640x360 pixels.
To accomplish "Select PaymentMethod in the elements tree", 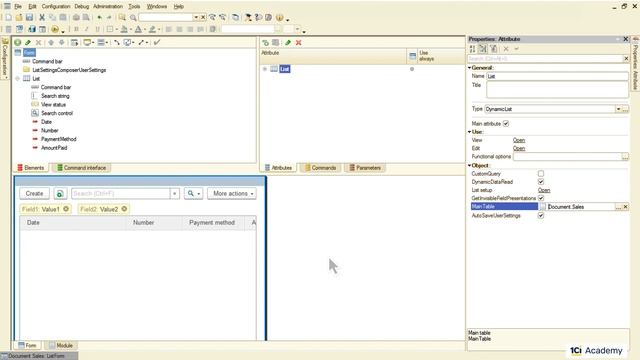I will click(x=58, y=139).
